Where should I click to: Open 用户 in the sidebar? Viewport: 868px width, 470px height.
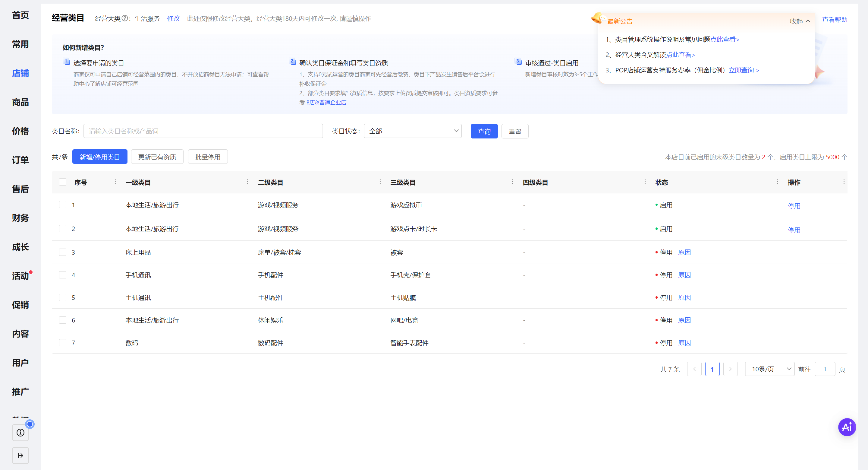tap(20, 363)
